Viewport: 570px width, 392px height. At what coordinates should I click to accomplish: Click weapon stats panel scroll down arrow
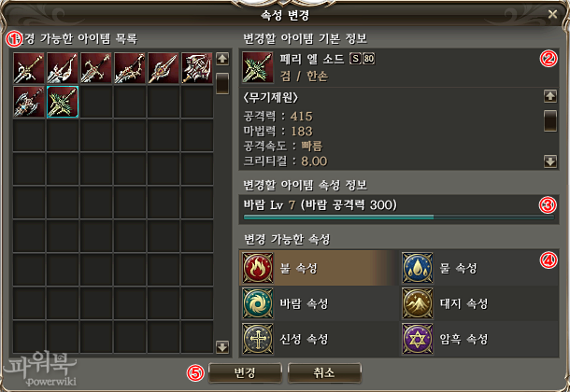[550, 161]
